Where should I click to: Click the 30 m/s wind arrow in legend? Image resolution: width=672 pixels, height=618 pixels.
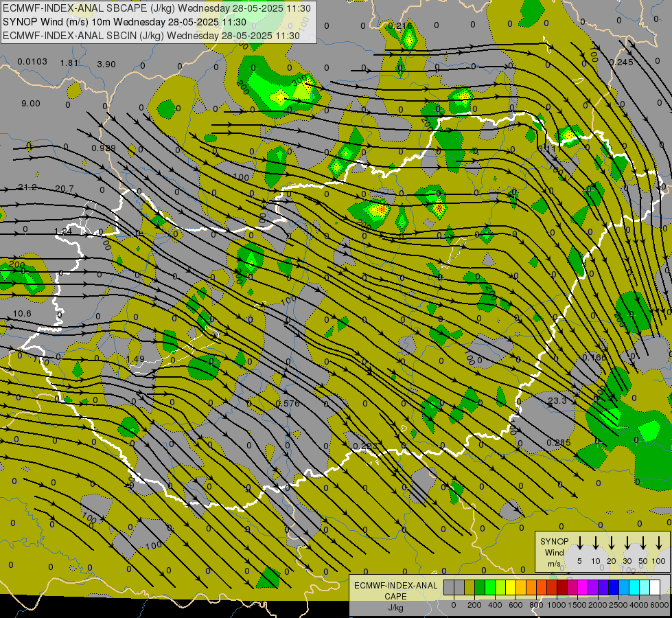tap(627, 542)
